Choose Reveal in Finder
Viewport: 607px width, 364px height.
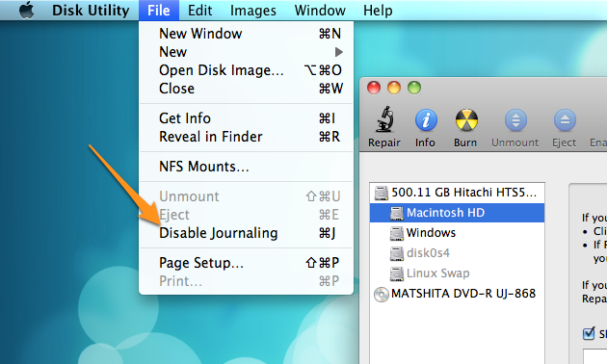click(247, 137)
